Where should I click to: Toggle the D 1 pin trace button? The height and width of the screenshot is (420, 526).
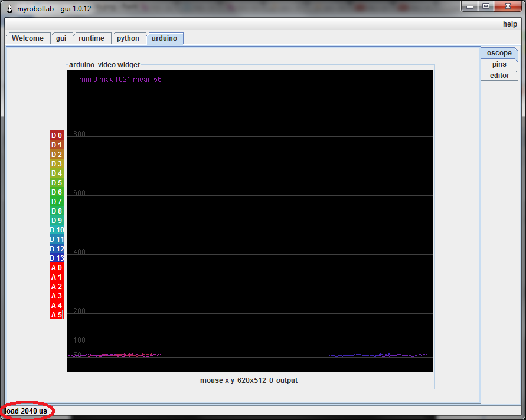[57, 145]
